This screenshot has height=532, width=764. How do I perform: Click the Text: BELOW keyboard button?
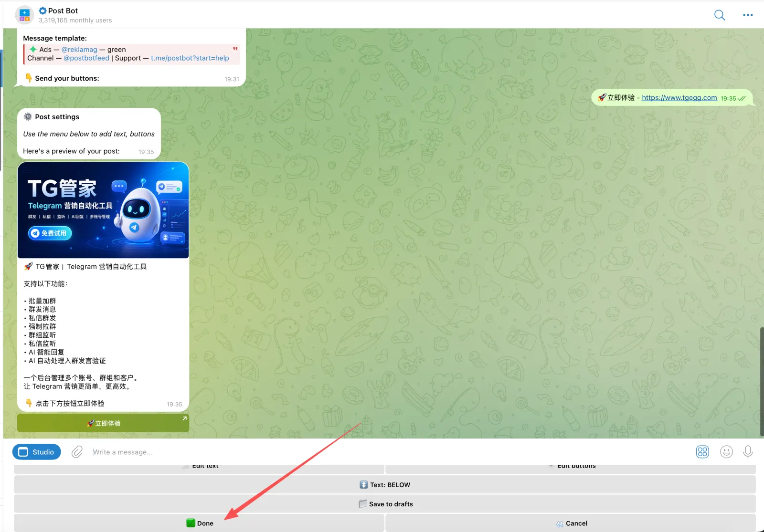(x=385, y=485)
